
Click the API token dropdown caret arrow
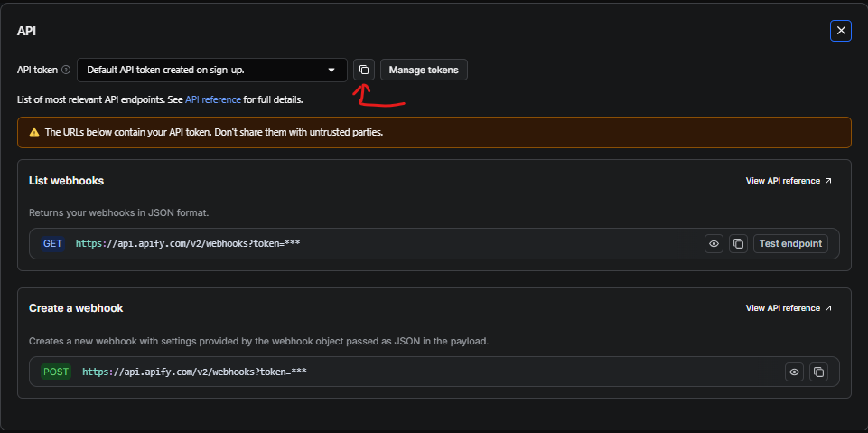click(x=331, y=71)
